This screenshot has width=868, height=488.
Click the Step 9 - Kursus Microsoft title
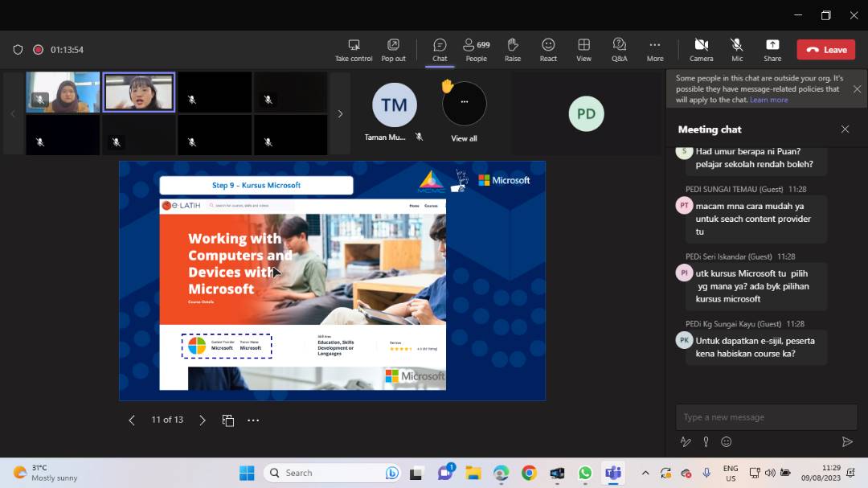(256, 185)
